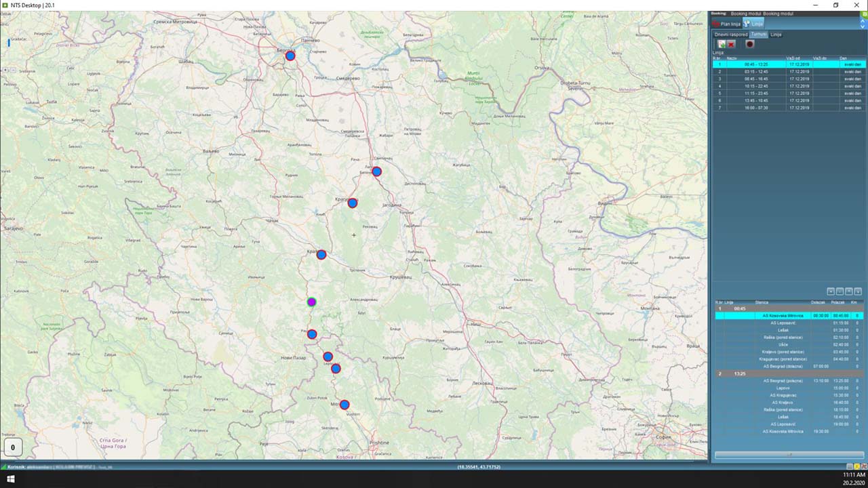Screen dimensions: 868x488
Task: Click the add new shift icon
Action: point(722,44)
